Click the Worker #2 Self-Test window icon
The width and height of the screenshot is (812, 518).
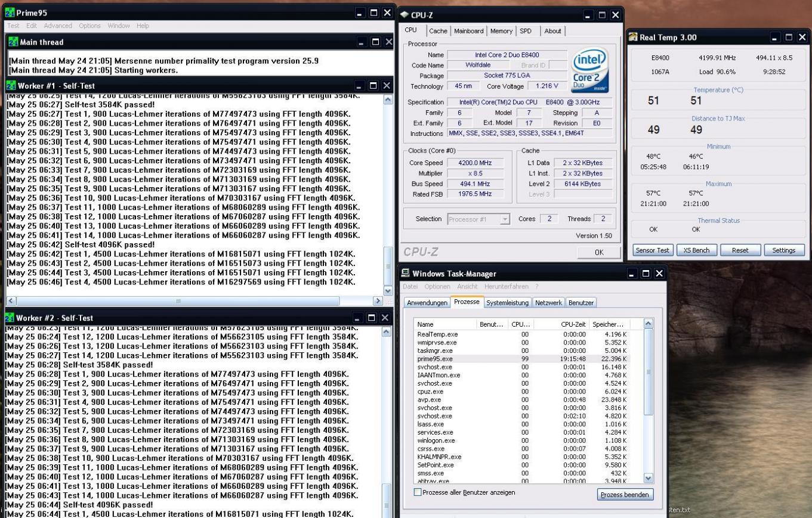pyautogui.click(x=10, y=318)
